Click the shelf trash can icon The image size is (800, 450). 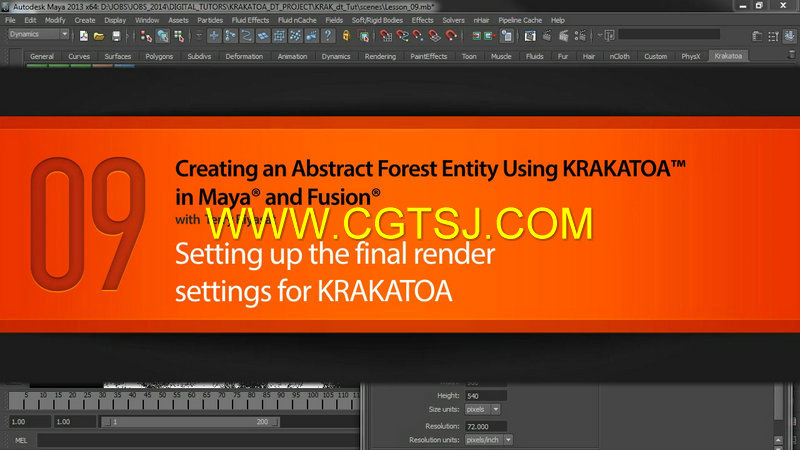pyautogui.click(x=792, y=54)
